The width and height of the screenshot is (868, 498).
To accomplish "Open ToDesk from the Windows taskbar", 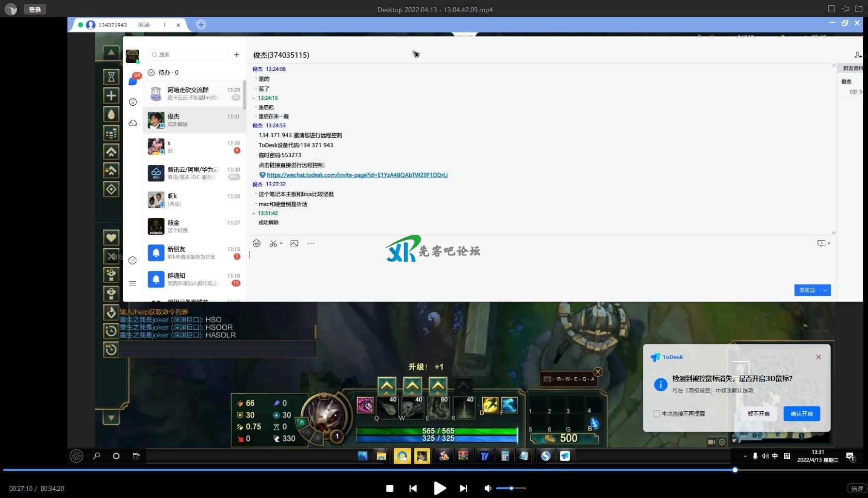I will (x=565, y=456).
